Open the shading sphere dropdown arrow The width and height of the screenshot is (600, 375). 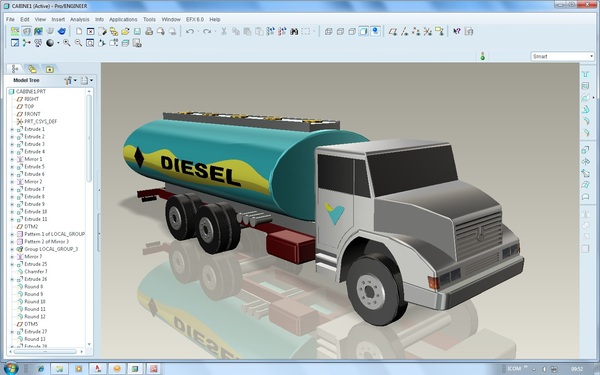click(x=58, y=43)
